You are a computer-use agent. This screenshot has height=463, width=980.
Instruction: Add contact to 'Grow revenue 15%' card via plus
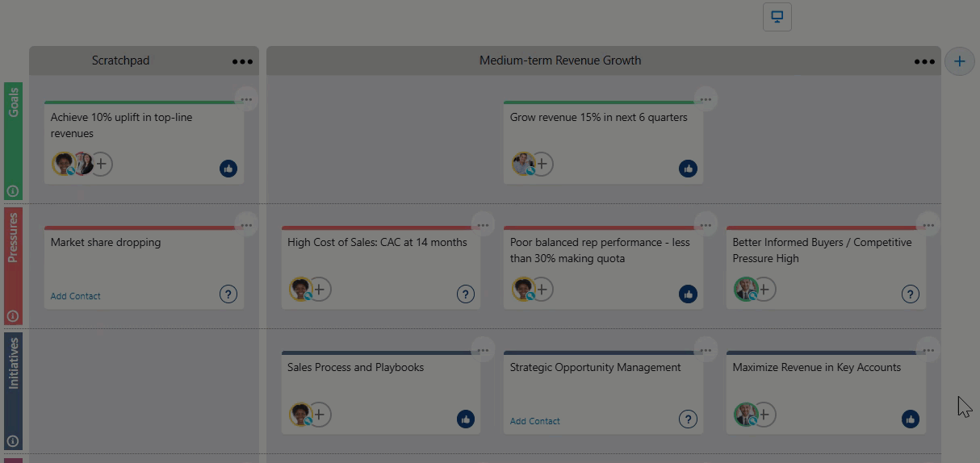click(x=542, y=165)
